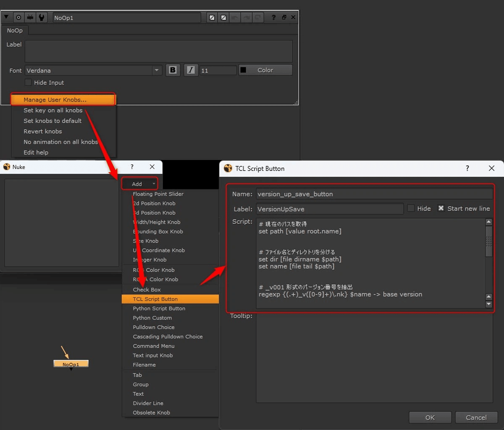Click the redo arrow in NoOp1 panel
Viewport: 504px width, 430px height.
pyautogui.click(x=247, y=18)
